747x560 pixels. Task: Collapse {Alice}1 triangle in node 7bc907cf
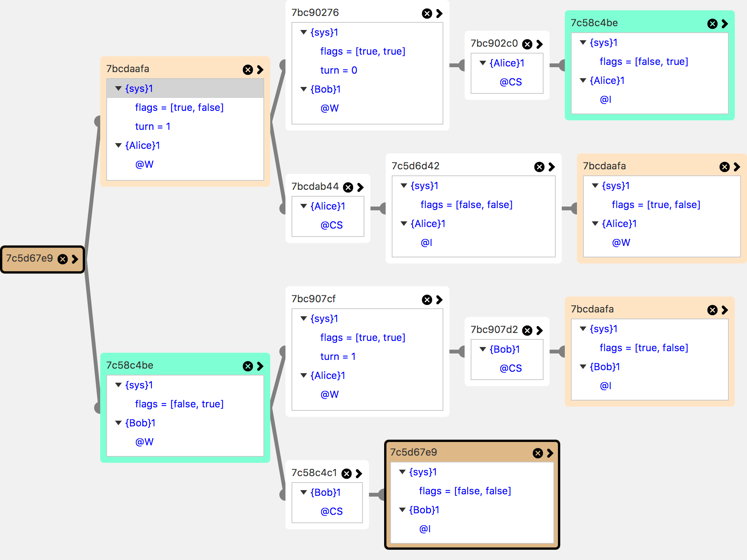(x=304, y=375)
